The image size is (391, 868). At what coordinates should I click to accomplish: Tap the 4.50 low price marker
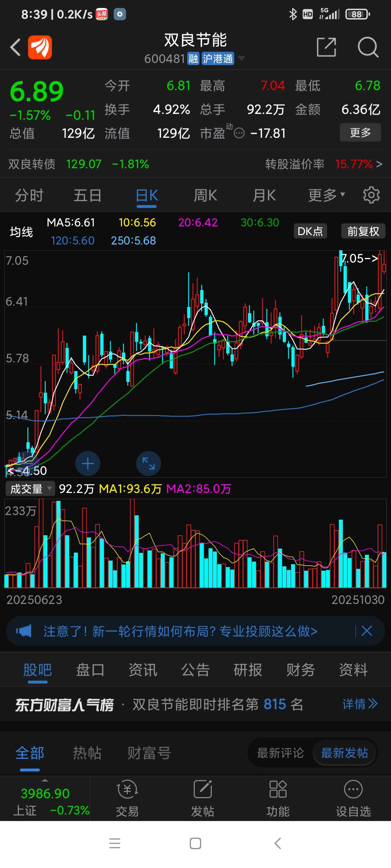[x=26, y=471]
